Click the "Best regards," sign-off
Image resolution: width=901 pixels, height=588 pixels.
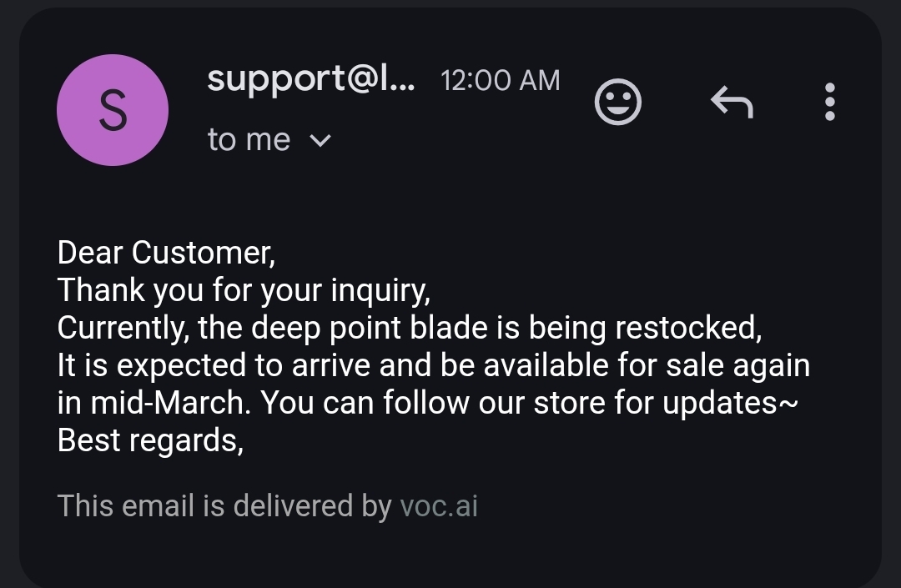[x=150, y=440]
